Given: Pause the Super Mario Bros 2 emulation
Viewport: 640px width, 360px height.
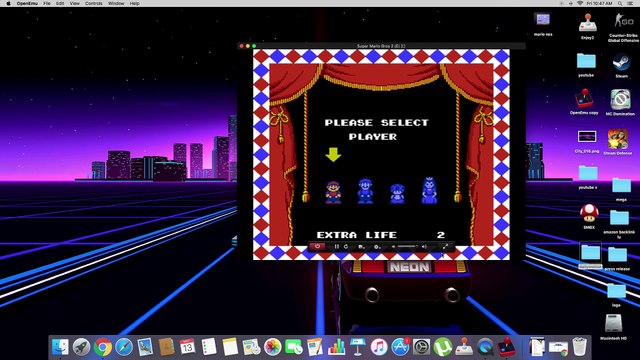Looking at the screenshot, I should pos(337,247).
